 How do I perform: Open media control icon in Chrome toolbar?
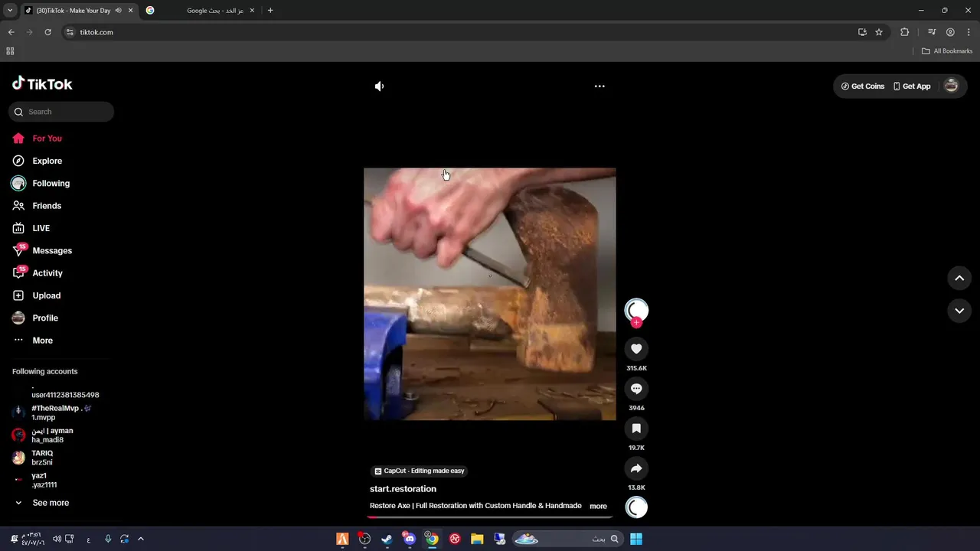[x=932, y=32]
